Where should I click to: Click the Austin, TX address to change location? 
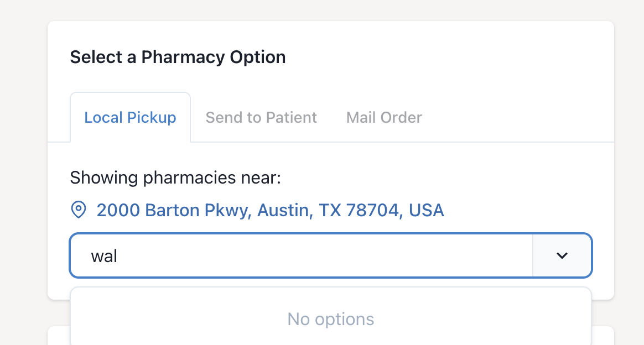[270, 210]
